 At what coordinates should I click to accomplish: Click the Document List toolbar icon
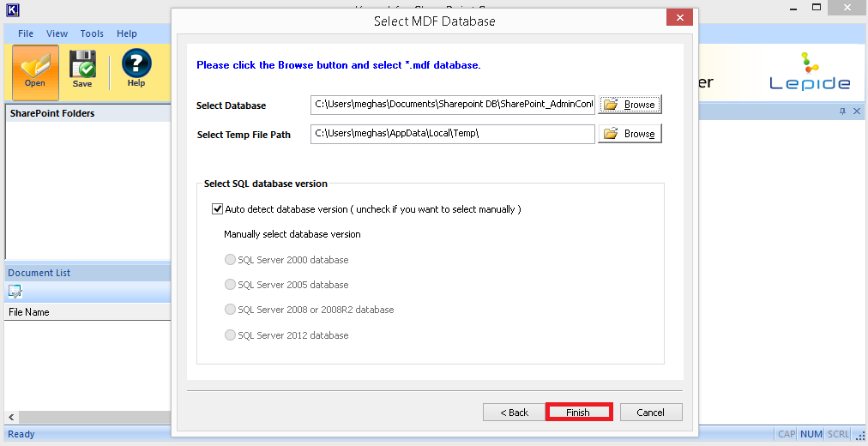(15, 292)
